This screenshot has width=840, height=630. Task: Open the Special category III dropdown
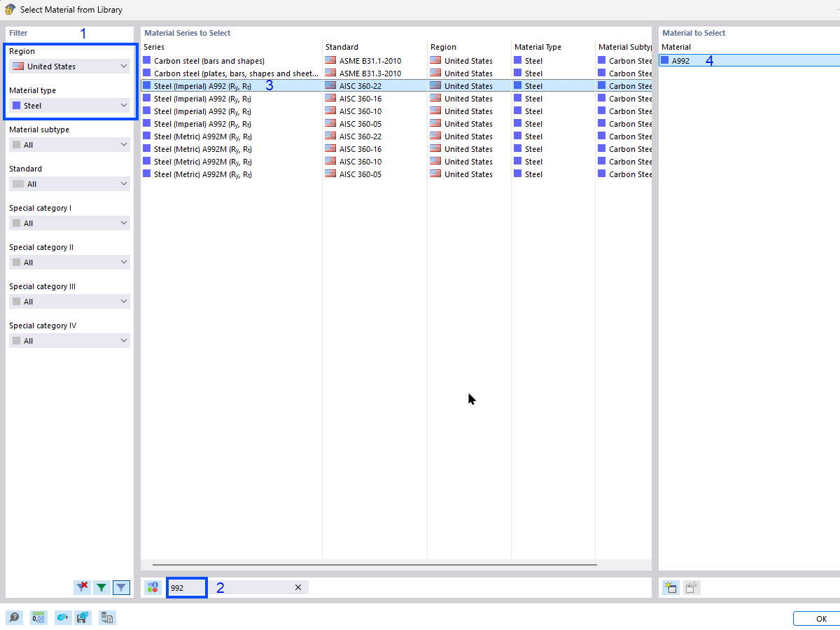(x=69, y=302)
